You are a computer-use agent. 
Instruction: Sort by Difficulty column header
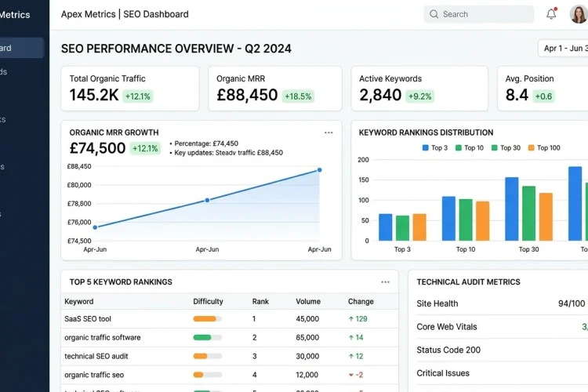click(x=208, y=302)
